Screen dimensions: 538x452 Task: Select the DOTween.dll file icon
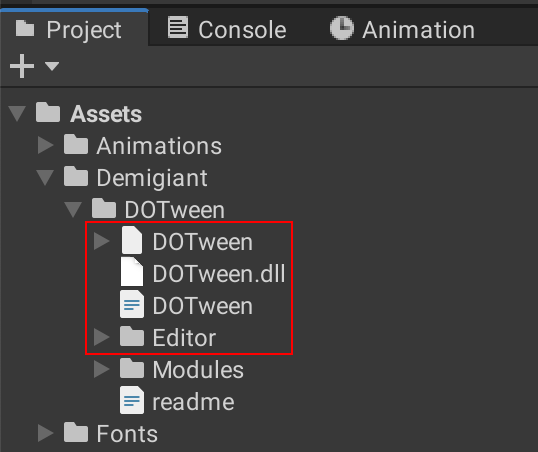coord(132,271)
